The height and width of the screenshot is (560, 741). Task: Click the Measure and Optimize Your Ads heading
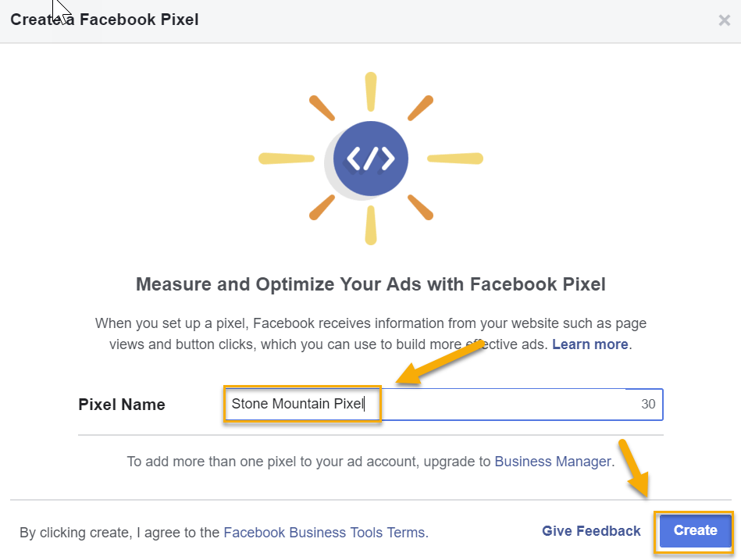point(370,284)
